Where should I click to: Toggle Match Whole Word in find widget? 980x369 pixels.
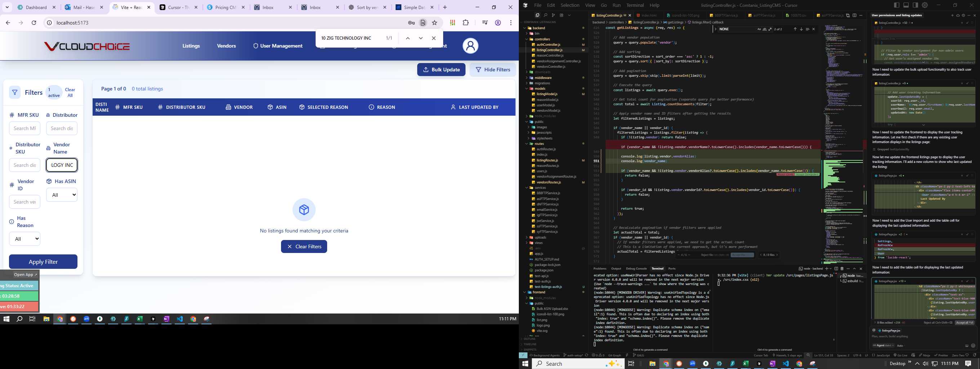tap(764, 29)
